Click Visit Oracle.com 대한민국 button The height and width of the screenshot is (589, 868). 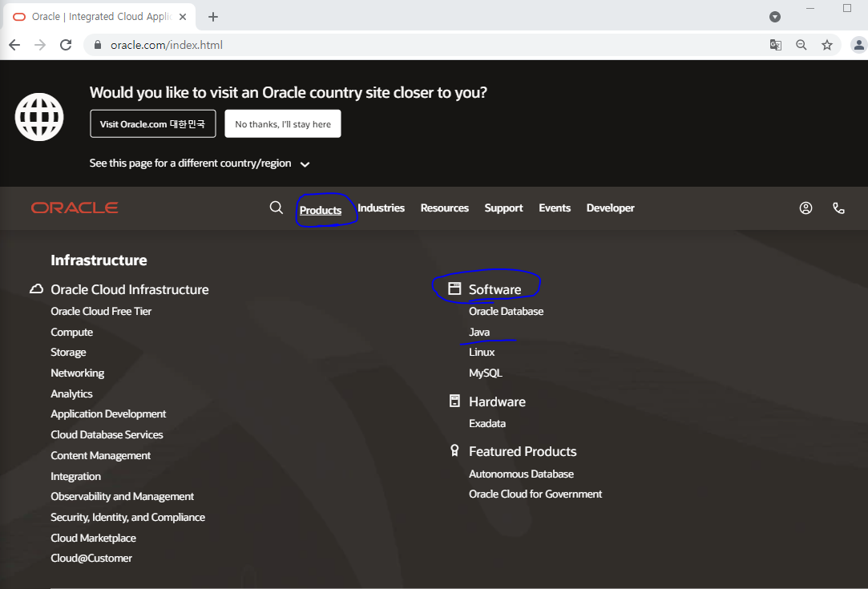(x=153, y=123)
